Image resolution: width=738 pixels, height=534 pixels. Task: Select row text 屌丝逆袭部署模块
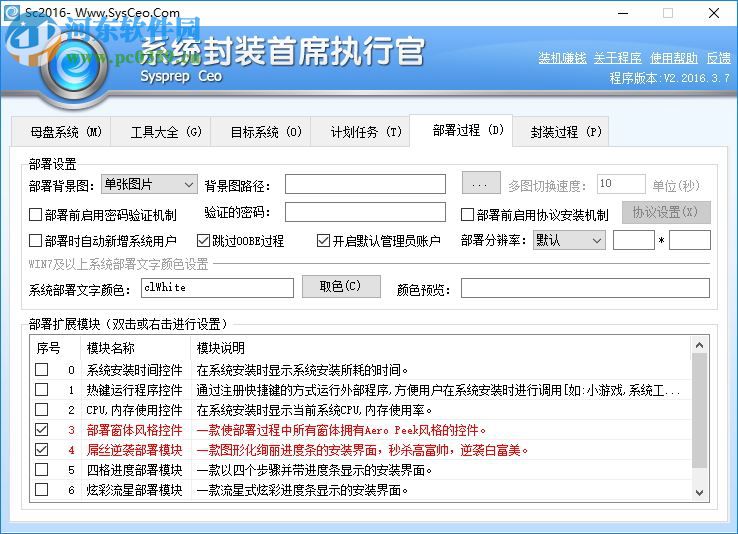(134, 450)
